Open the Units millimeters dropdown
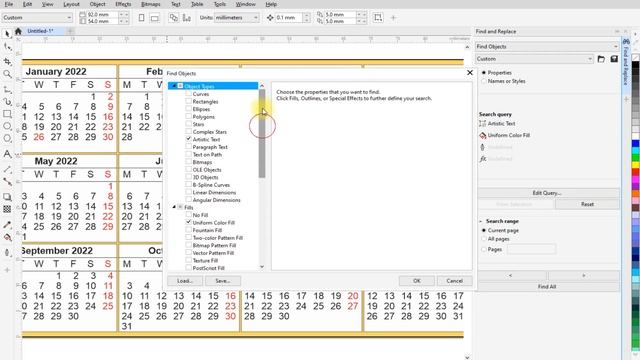640x360 pixels. pos(237,18)
